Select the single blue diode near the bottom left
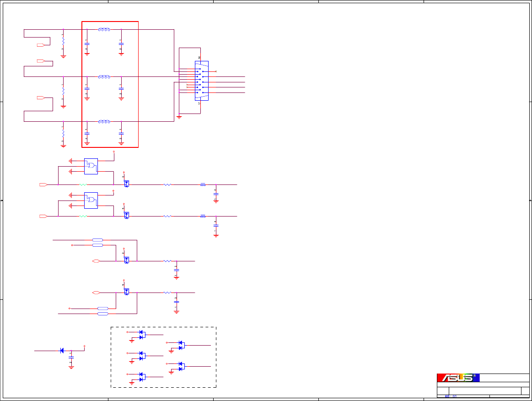This screenshot has width=532, height=401. click(62, 351)
